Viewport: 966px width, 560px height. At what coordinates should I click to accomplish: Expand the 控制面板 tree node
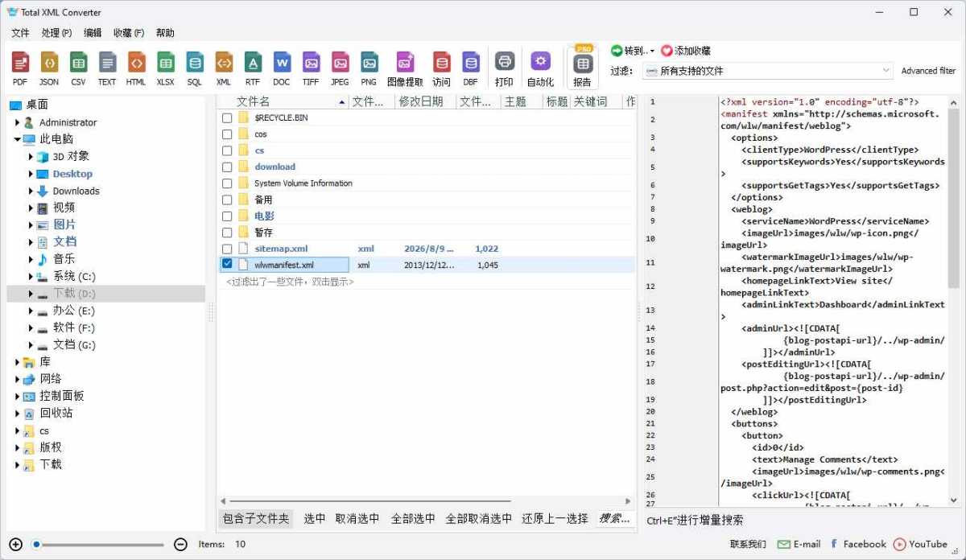coord(17,396)
